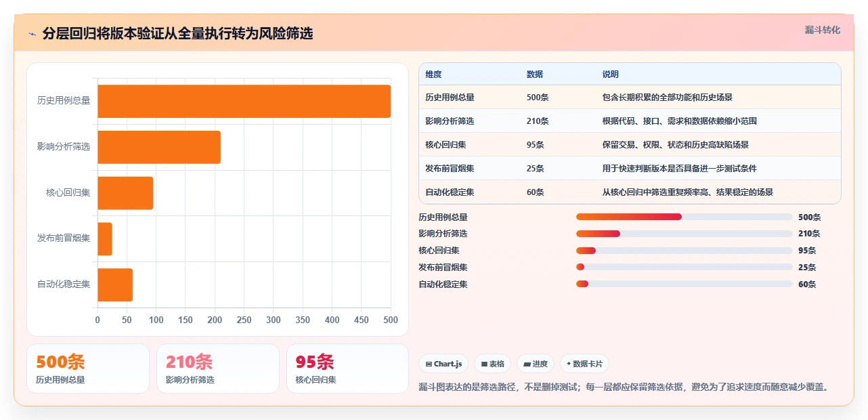This screenshot has width=868, height=420.
Task: Open the 210条 影响分析筛选 stat card
Action: click(218, 369)
